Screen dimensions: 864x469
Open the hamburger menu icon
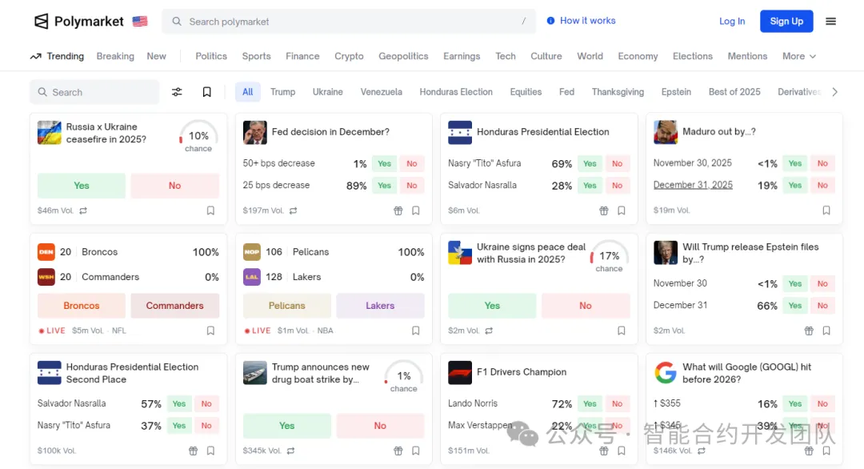[x=830, y=21]
